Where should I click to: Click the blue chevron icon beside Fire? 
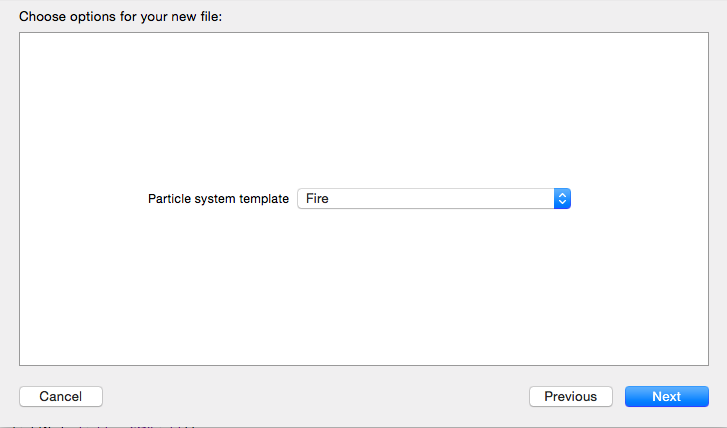[x=562, y=199]
